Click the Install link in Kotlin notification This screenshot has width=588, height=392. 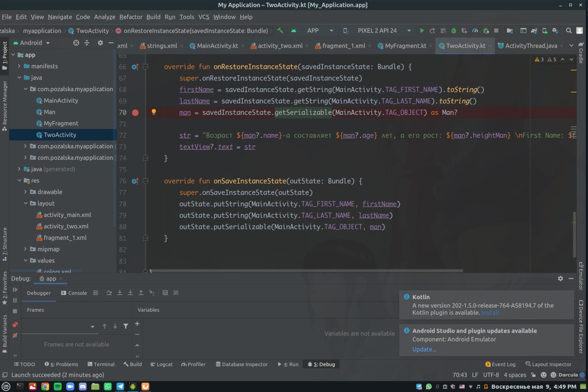tap(490, 312)
